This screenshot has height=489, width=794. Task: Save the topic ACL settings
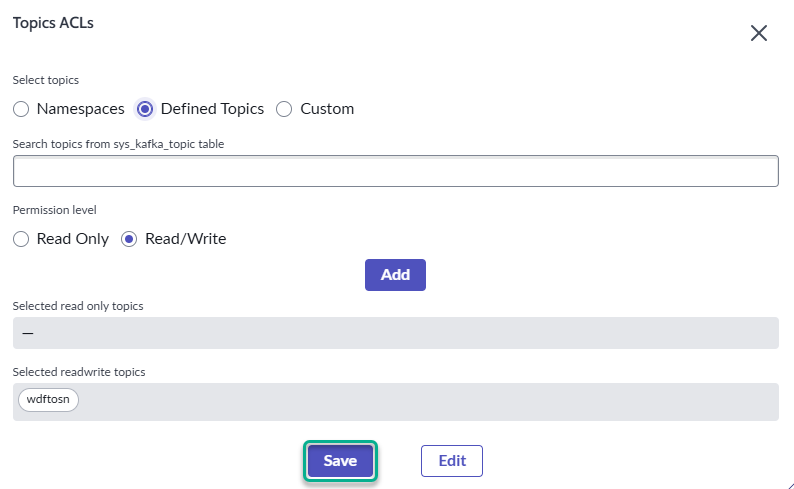pyautogui.click(x=340, y=461)
